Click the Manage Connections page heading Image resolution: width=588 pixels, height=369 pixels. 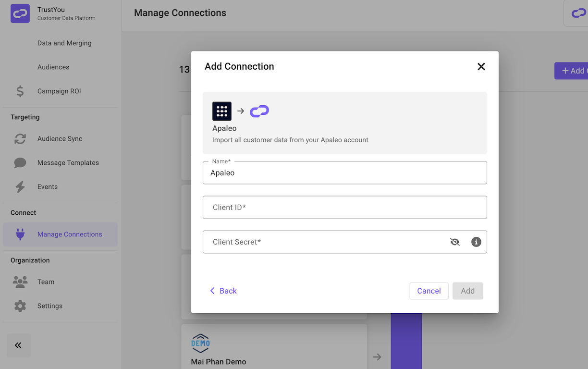180,13
